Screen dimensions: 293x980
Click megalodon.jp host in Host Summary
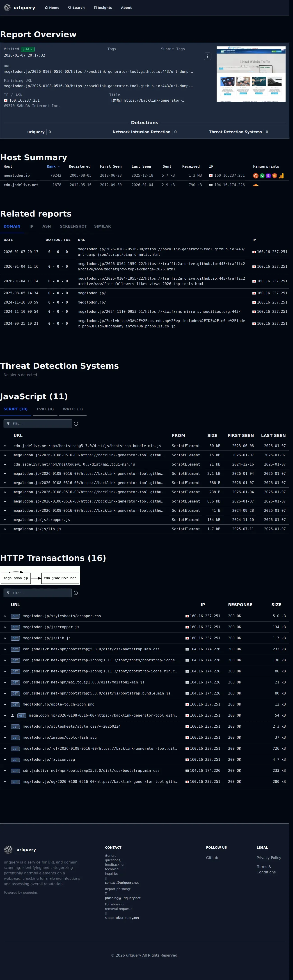[17, 176]
